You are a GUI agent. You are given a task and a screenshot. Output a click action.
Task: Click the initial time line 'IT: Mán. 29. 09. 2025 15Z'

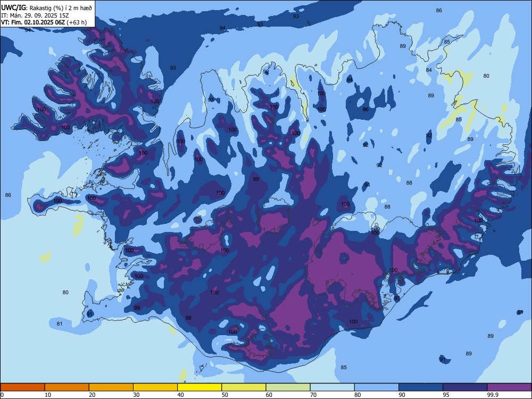pos(35,15)
